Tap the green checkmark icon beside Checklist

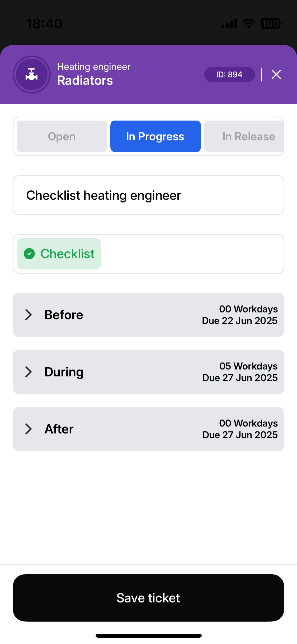click(x=29, y=254)
